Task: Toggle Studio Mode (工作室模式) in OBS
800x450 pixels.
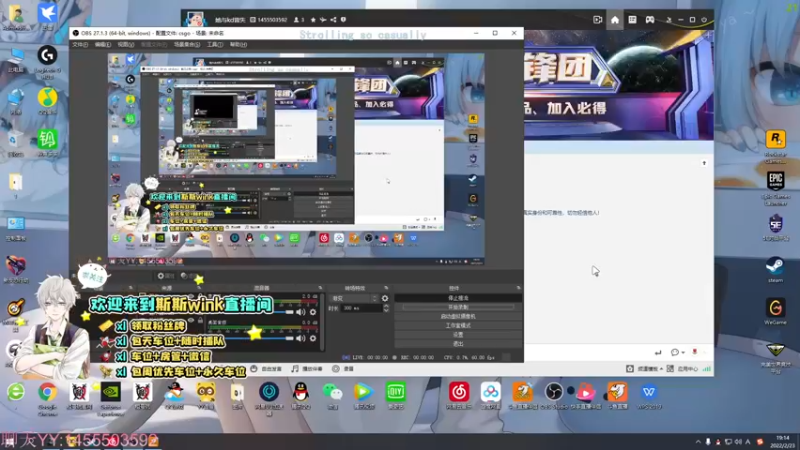Action: click(x=458, y=326)
